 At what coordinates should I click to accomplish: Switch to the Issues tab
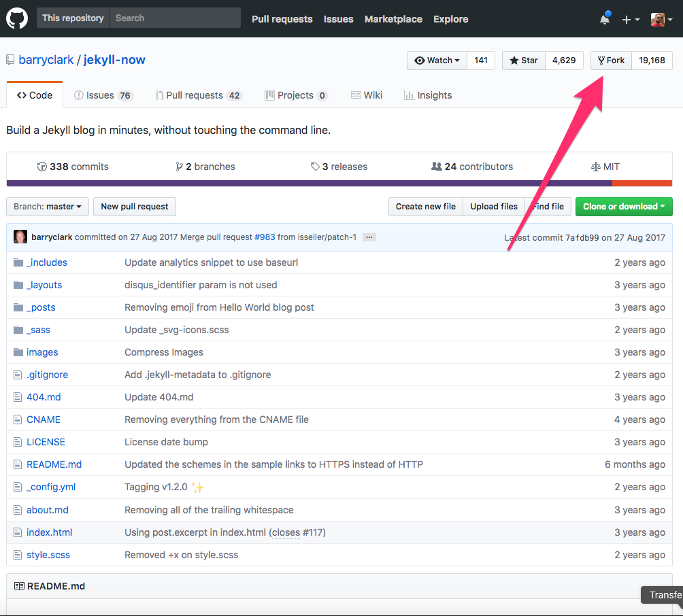coord(103,95)
